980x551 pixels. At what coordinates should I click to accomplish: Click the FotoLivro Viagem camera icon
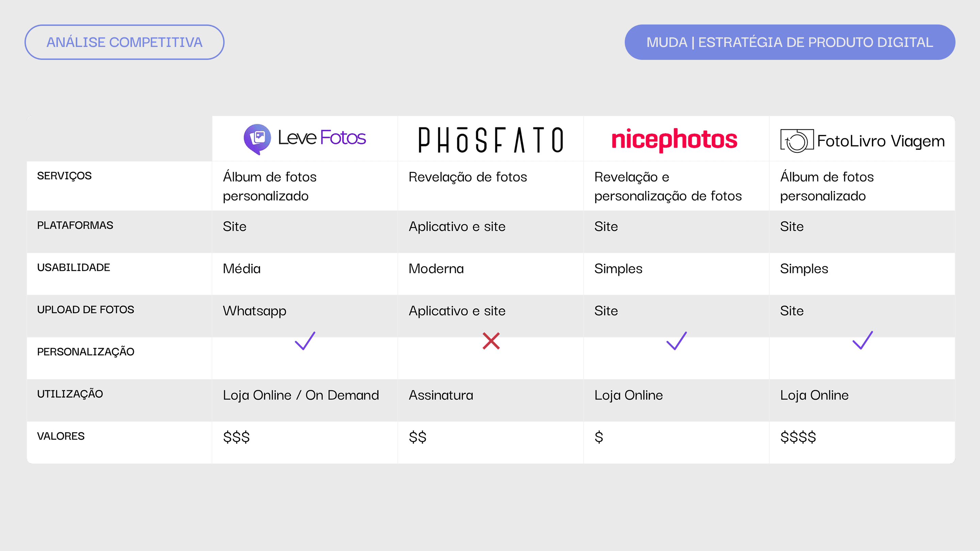[x=797, y=141]
